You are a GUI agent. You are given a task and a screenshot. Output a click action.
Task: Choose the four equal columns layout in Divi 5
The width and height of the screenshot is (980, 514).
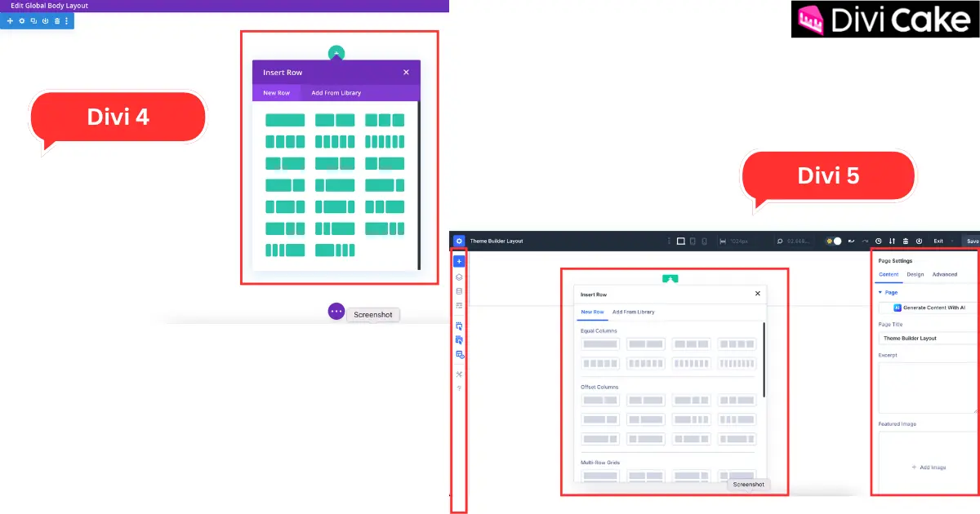(737, 344)
